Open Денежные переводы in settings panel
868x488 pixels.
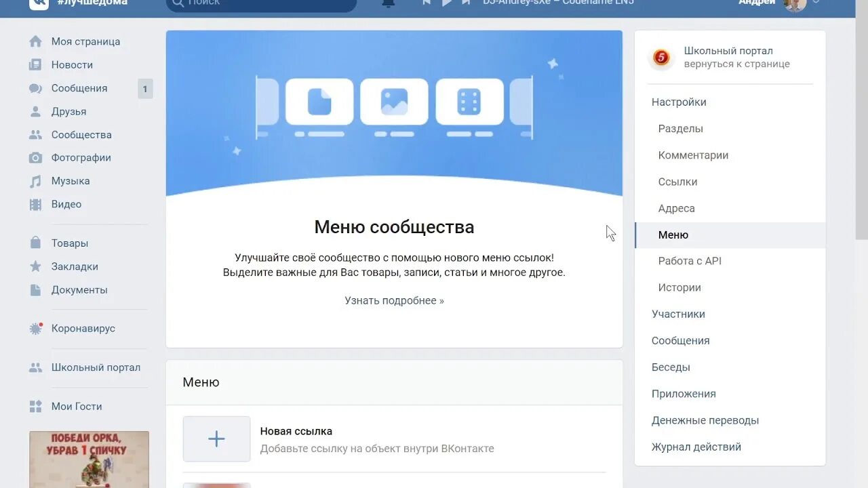tap(705, 421)
